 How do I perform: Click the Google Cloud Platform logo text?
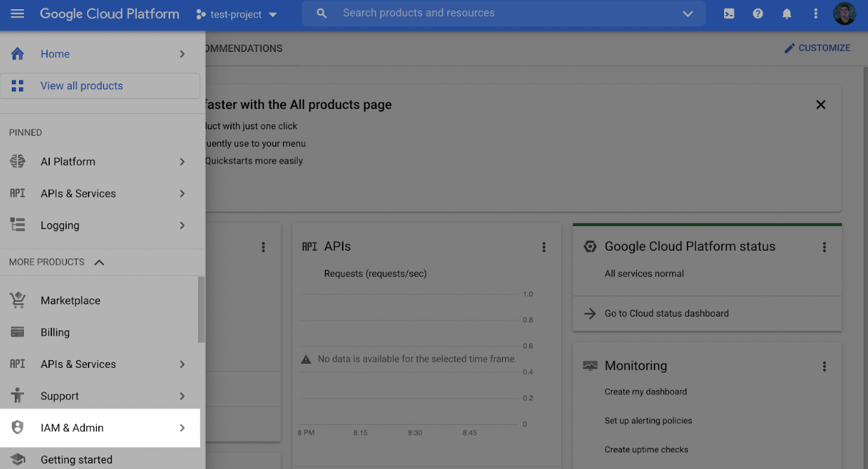click(110, 14)
